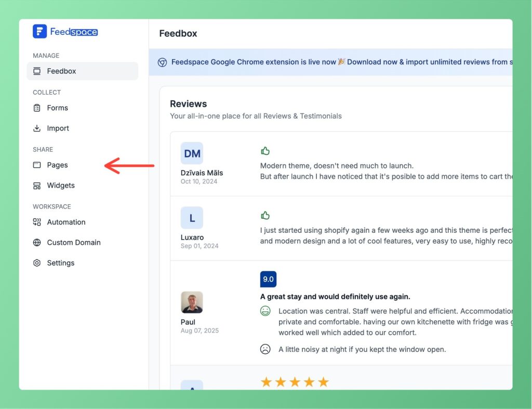
Task: Click the reviewer name Luxaro
Action: tap(192, 238)
